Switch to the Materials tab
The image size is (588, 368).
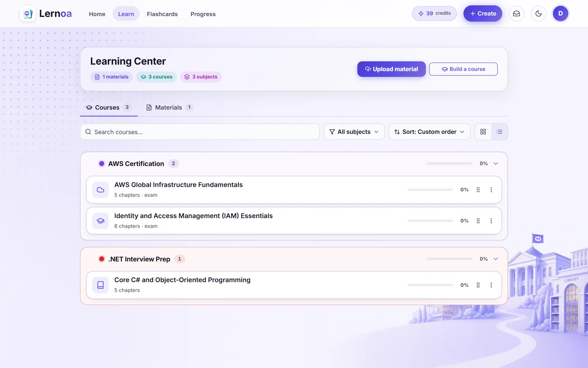[x=169, y=107]
